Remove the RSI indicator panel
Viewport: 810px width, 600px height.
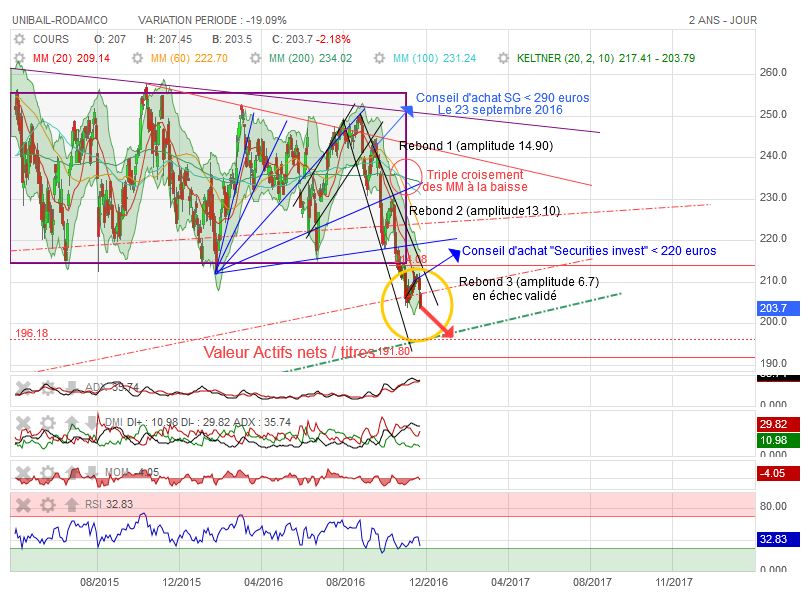pyautogui.click(x=23, y=504)
